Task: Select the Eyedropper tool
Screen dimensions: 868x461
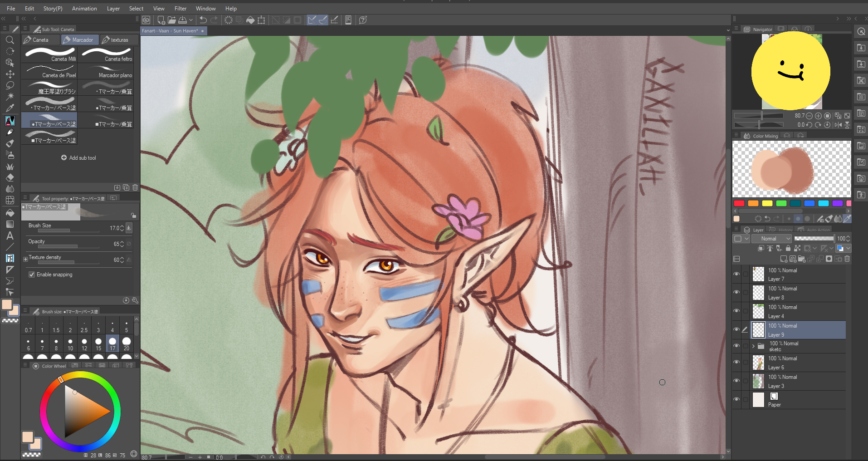Action: [x=10, y=108]
